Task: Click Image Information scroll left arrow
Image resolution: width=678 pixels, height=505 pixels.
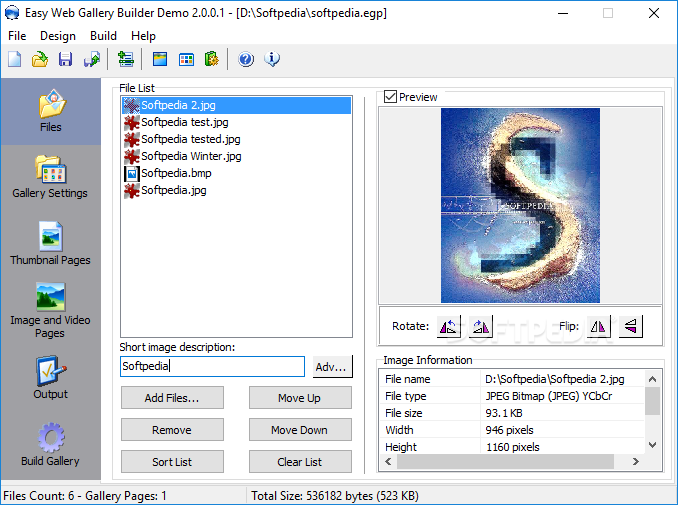Action: [388, 462]
